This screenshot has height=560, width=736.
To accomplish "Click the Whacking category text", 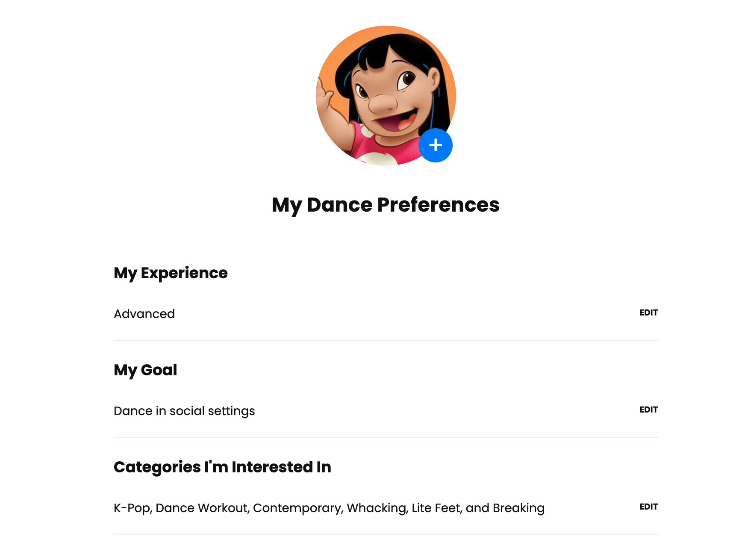I will [376, 508].
